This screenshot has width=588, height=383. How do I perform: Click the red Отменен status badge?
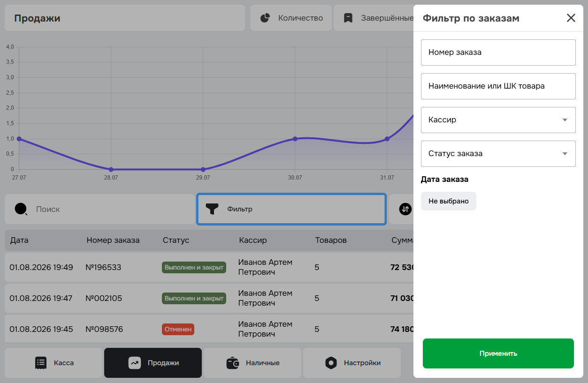(178, 329)
